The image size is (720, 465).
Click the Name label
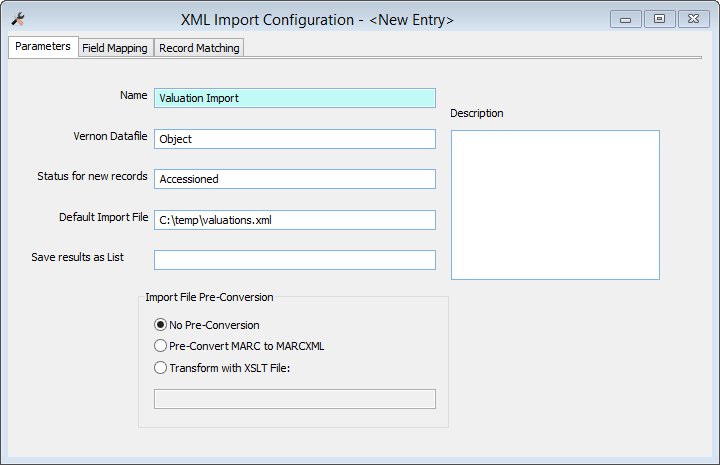tap(134, 95)
